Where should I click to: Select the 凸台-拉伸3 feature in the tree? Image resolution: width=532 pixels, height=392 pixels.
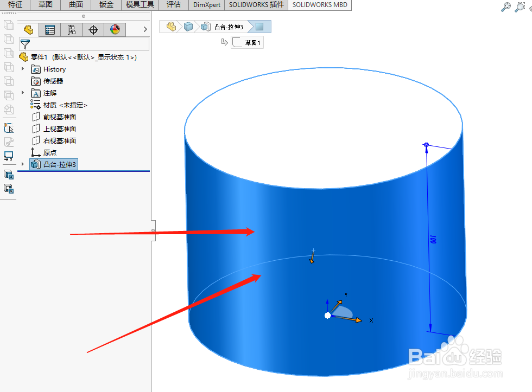(x=54, y=164)
